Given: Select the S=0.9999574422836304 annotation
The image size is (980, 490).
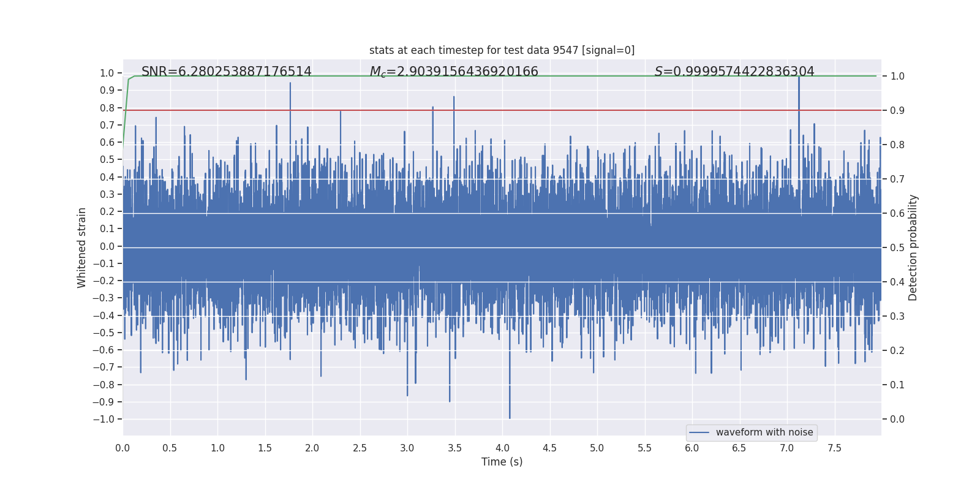Looking at the screenshot, I should (734, 72).
